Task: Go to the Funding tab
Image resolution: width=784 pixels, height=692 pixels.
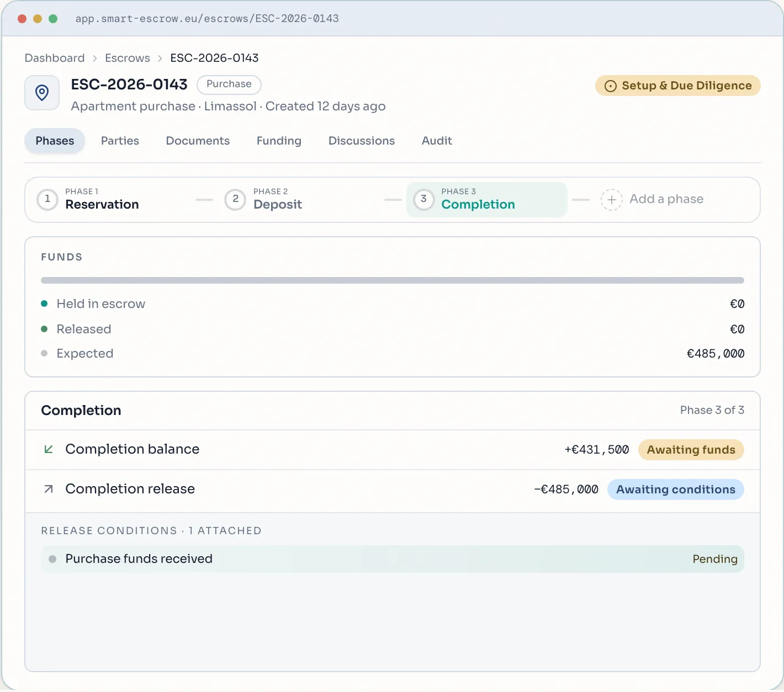Action: [279, 141]
